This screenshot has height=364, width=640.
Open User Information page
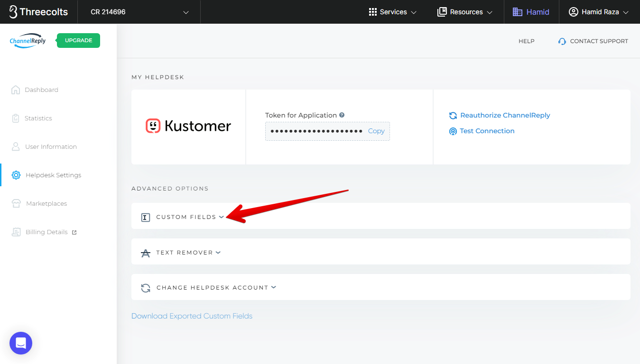tap(51, 146)
